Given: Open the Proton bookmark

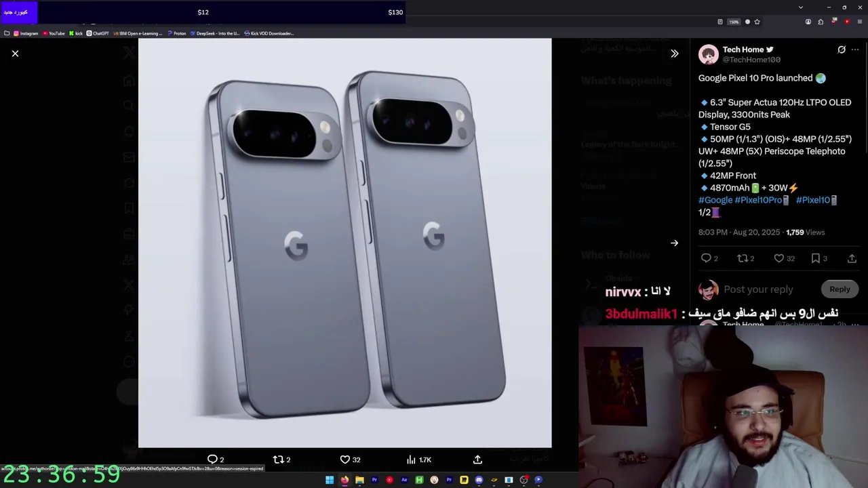Looking at the screenshot, I should (x=176, y=33).
